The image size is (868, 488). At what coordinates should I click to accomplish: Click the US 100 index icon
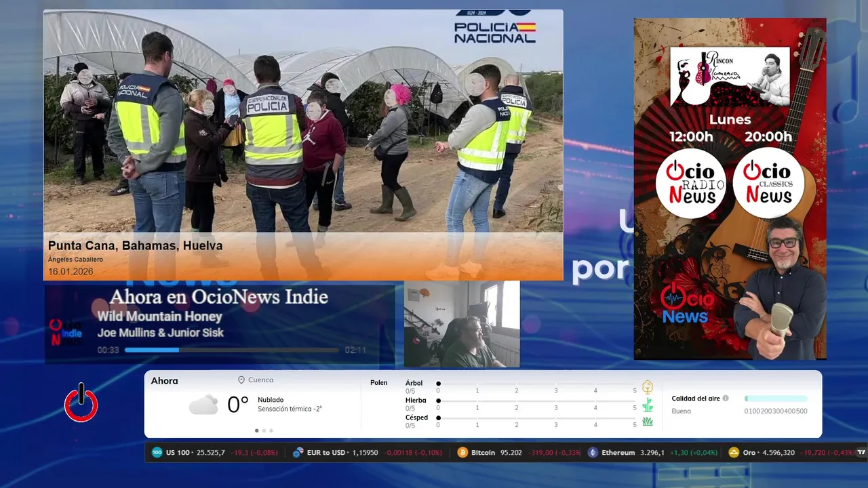pyautogui.click(x=157, y=452)
